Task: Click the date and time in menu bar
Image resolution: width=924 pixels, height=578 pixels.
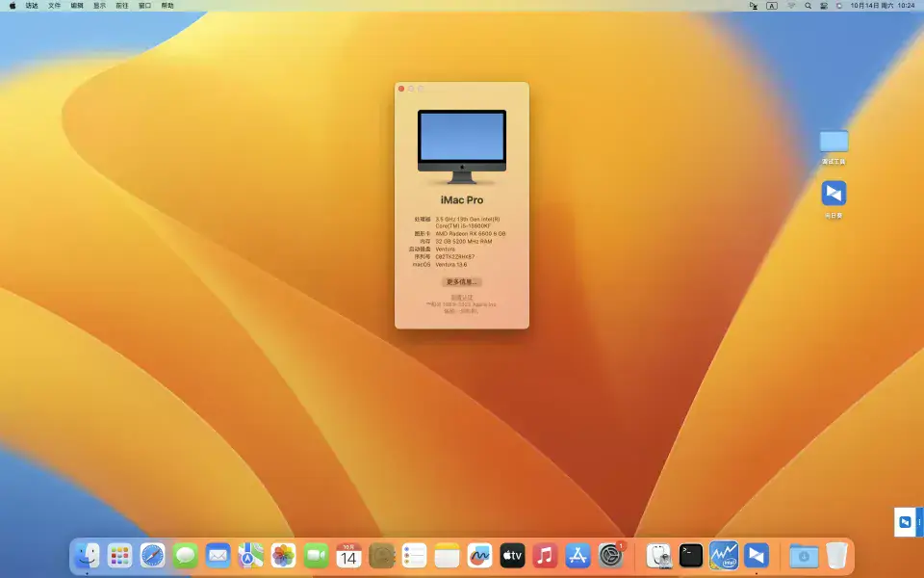Action: coord(883,6)
